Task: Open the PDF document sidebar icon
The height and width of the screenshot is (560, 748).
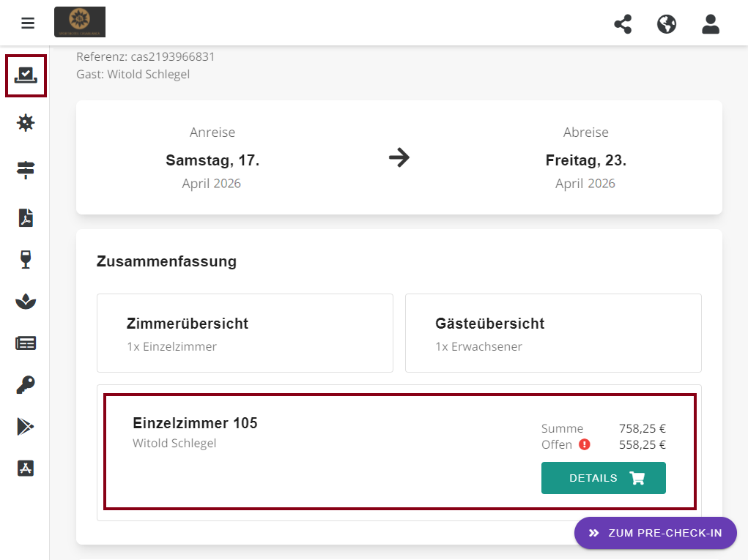Action: [26, 217]
